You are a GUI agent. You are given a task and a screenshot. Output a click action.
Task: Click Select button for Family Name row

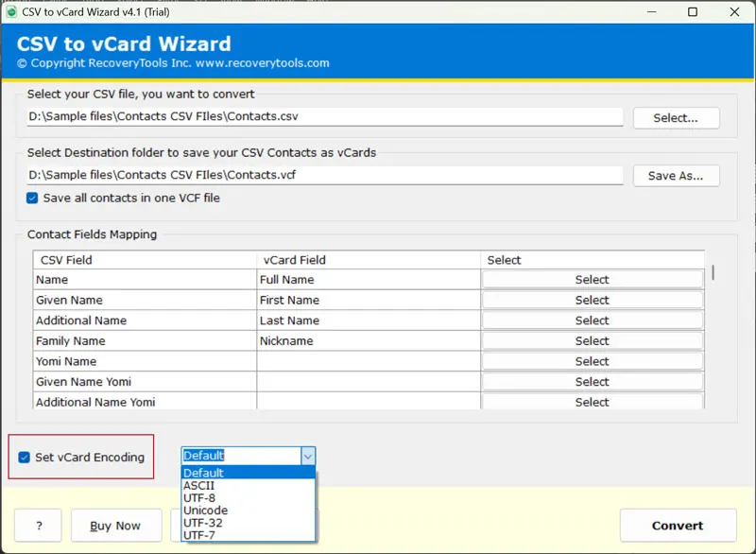pos(593,341)
